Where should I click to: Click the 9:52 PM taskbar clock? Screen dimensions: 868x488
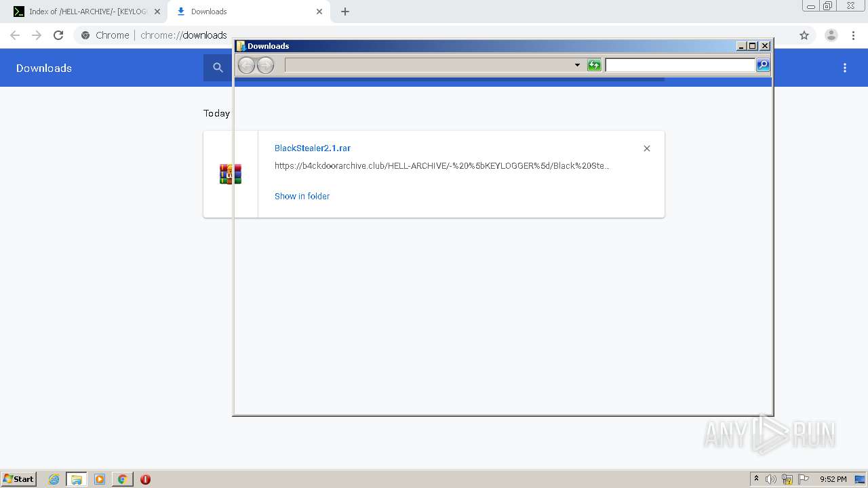833,479
